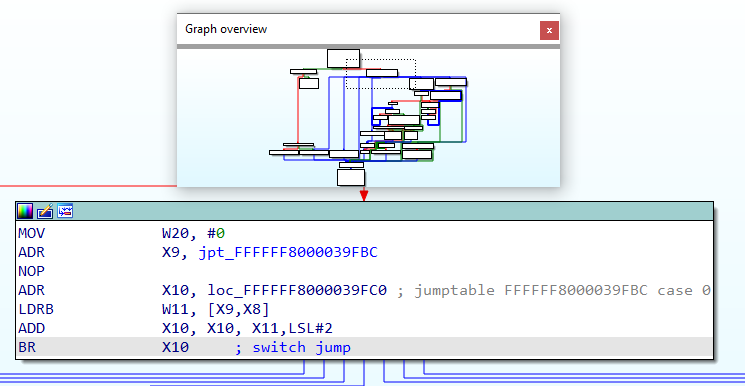Follow the loc_FFFFFF8000039FC0 label reference

tap(297, 290)
